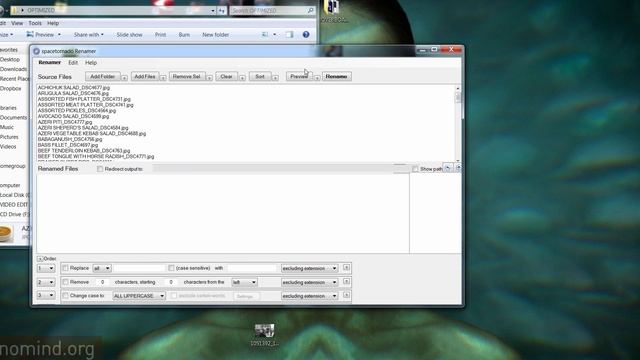
Task: Open order number 3 dropdown
Action: coord(46,295)
